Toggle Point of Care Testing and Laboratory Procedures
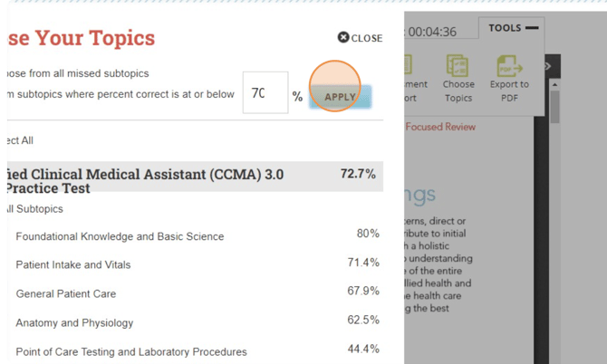This screenshot has height=364, width=607. click(x=131, y=352)
